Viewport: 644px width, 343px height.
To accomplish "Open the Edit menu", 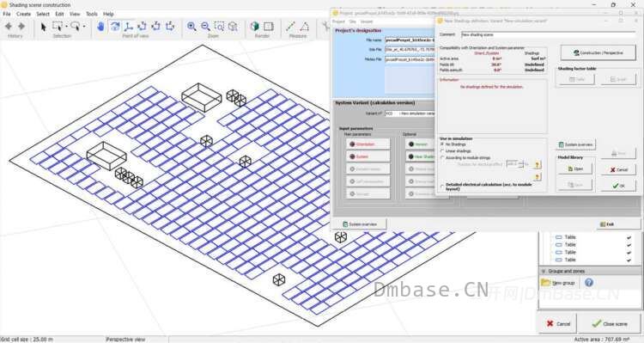I will pos(59,14).
